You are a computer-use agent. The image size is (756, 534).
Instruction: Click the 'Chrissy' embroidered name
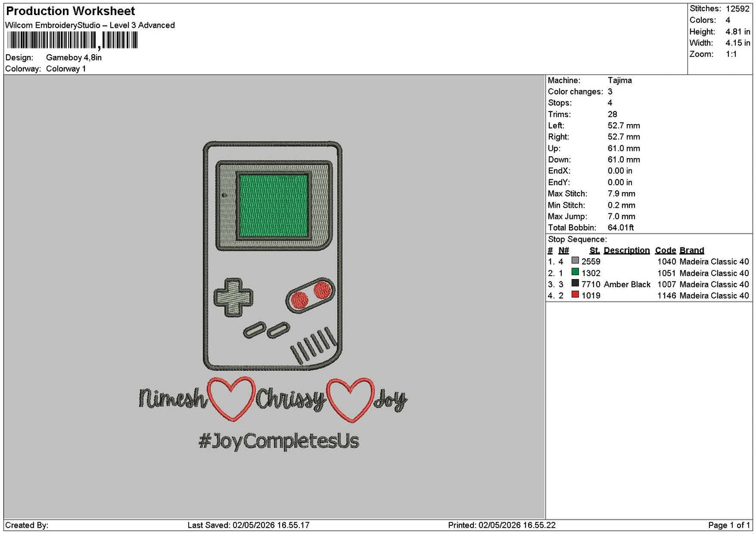point(292,399)
